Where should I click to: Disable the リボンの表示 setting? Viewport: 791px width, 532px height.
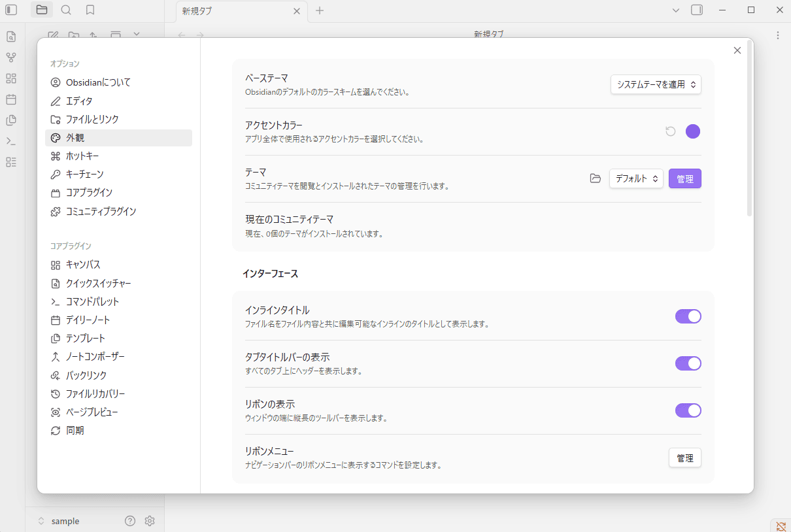coord(688,410)
